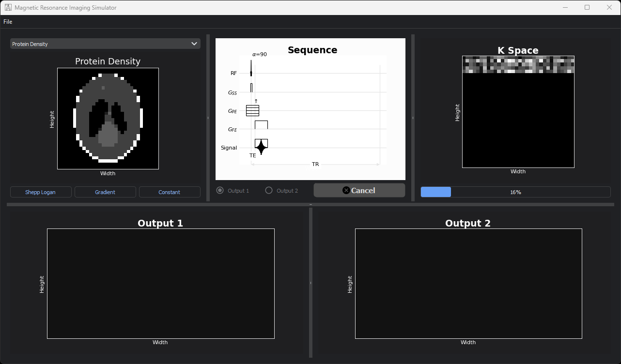Minimize the simulator window
Screen dimensions: 621x364
565,7
